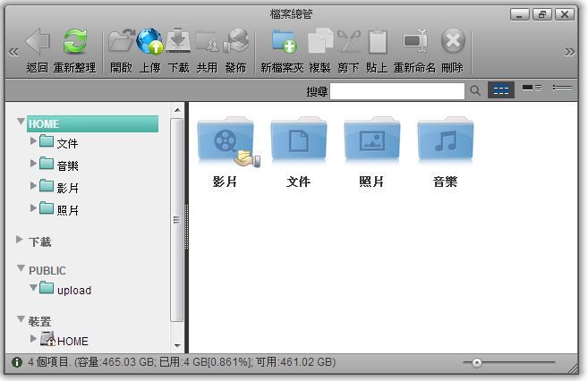This screenshot has width=588, height=381.
Task: Select the upload folder in sidebar
Action: pyautogui.click(x=73, y=290)
